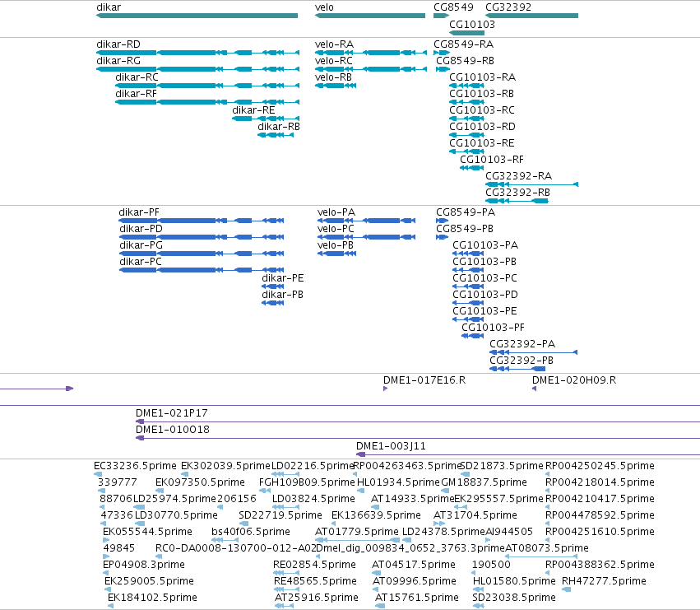Select CG10103-PF protein
700x610 pixels.
click(x=473, y=336)
